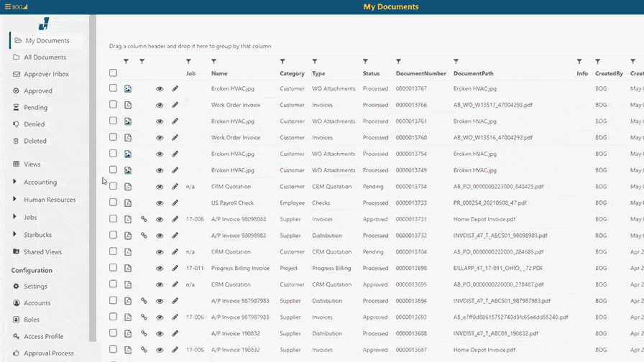Click the hamburger menu icon in top bar
The width and height of the screenshot is (644, 362).
coord(8,6)
